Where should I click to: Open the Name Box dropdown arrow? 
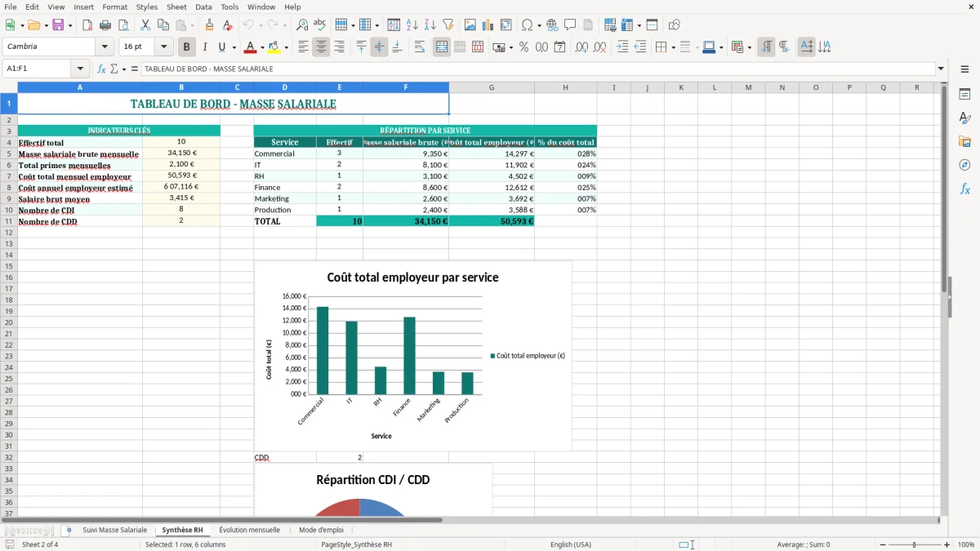[x=80, y=69]
